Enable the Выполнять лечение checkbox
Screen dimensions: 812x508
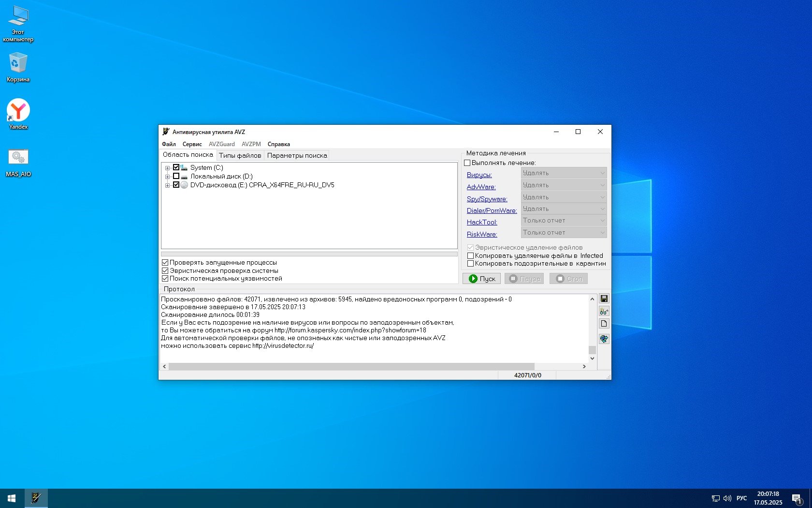[467, 163]
